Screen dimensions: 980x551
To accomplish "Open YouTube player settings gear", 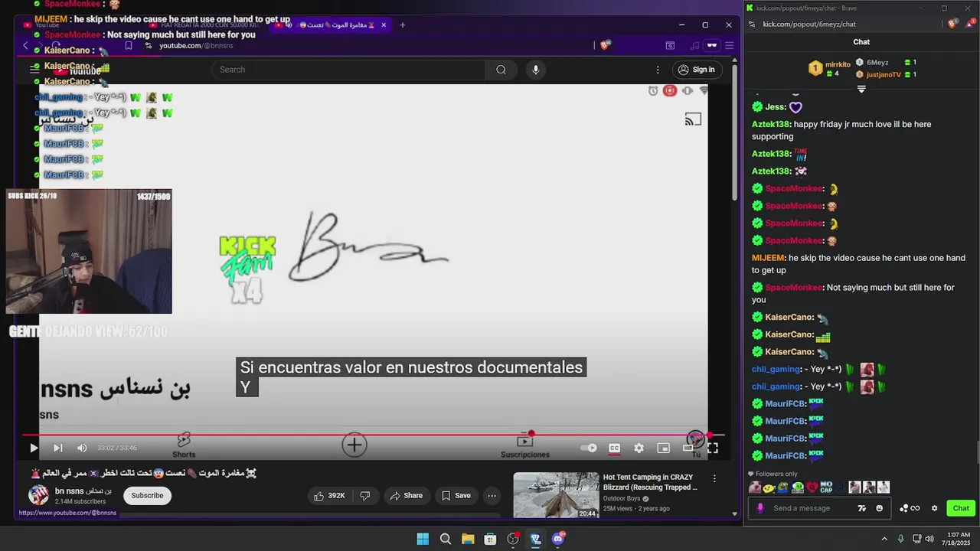I will (639, 448).
